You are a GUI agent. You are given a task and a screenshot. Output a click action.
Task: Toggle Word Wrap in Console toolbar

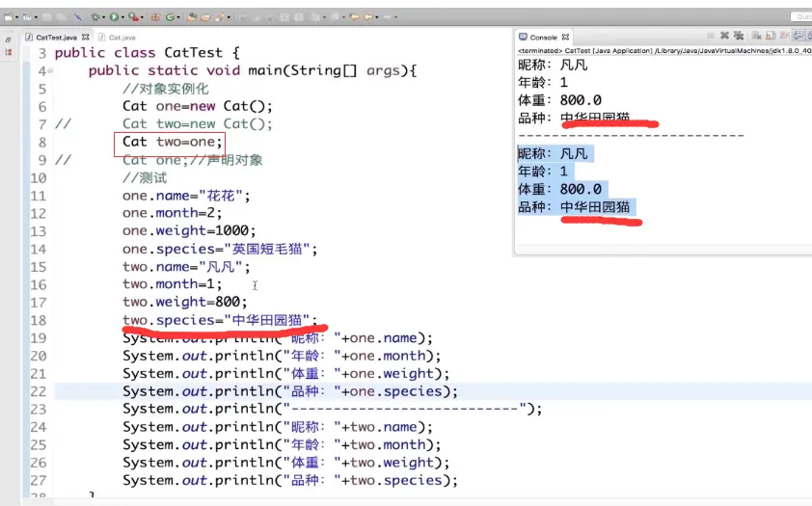point(785,36)
